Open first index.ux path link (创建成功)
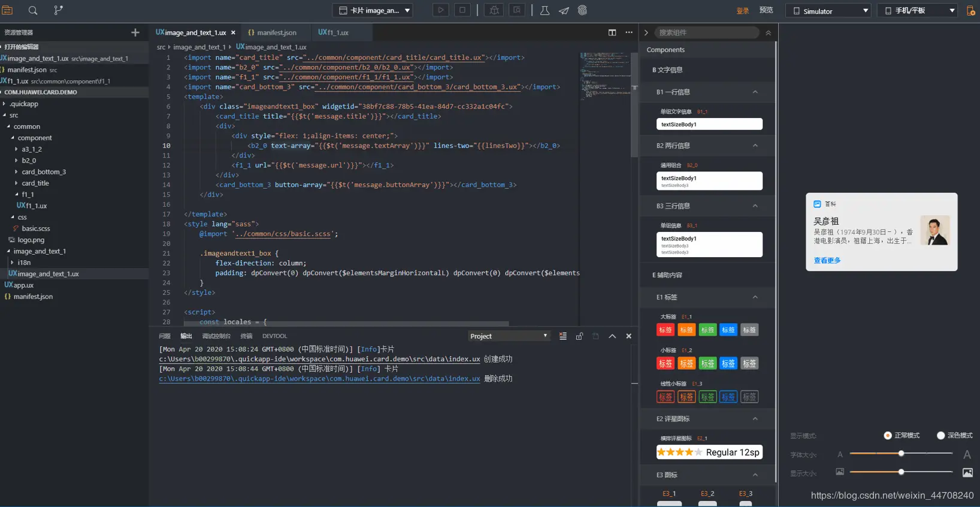The image size is (980, 507). pyautogui.click(x=319, y=359)
